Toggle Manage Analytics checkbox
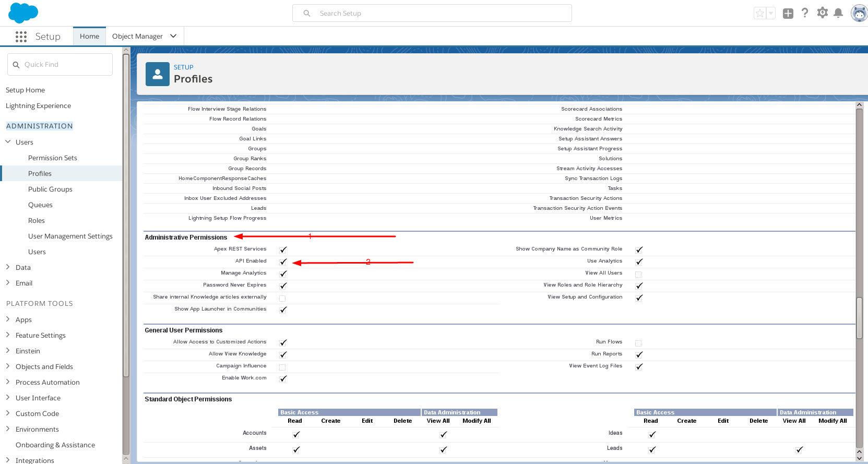Image resolution: width=868 pixels, height=464 pixels. coord(283,273)
